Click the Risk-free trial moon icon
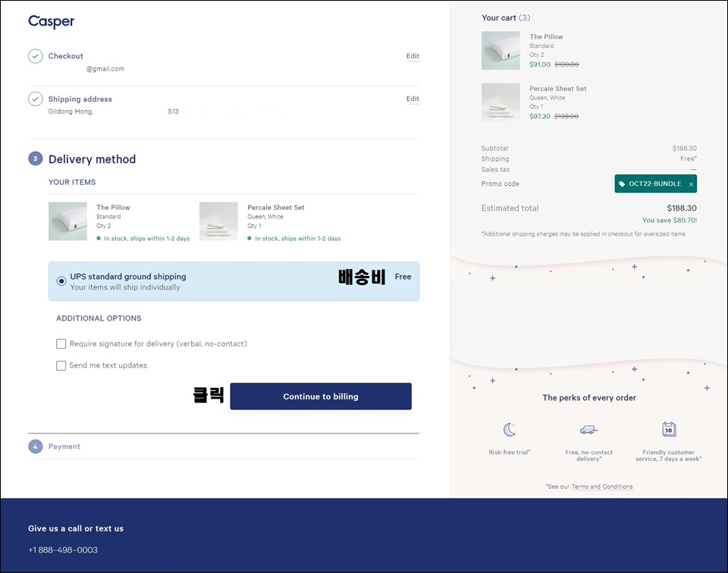This screenshot has width=728, height=573. (x=510, y=429)
